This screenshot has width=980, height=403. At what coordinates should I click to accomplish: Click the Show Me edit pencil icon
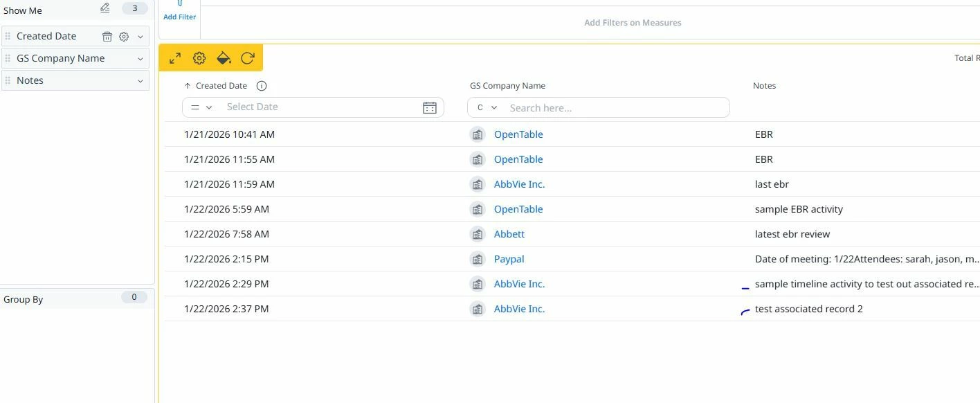105,8
